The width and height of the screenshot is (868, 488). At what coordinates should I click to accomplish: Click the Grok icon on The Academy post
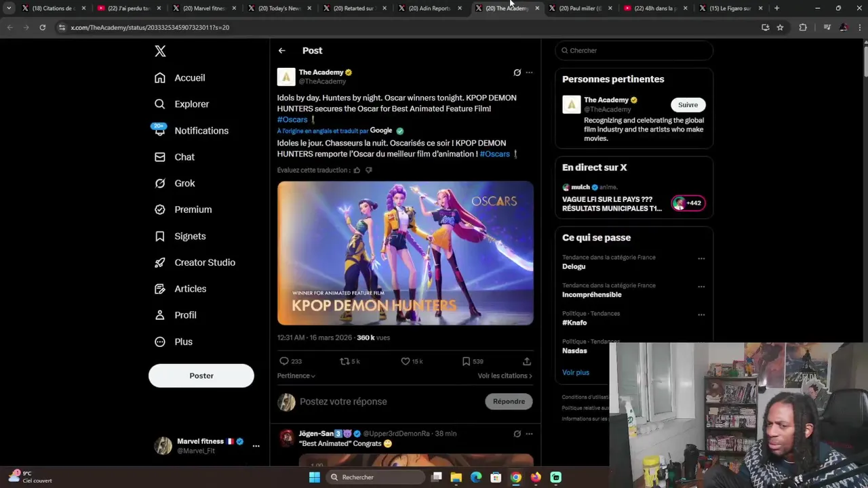click(517, 73)
